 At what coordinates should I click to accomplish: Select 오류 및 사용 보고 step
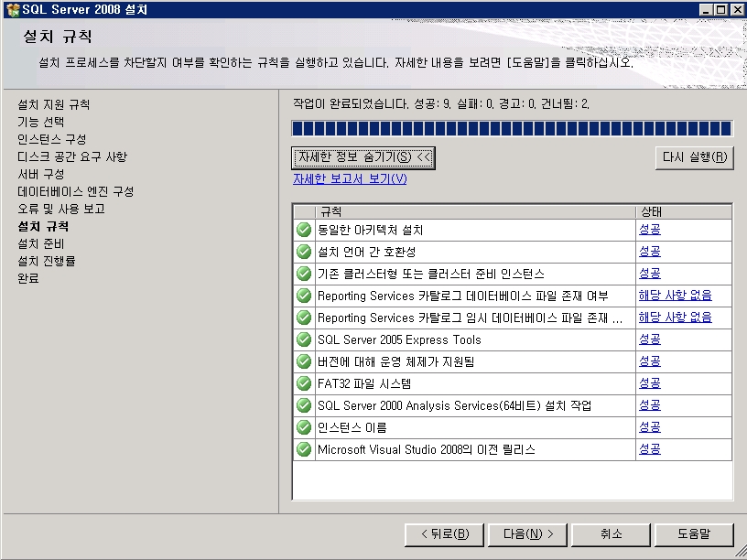click(61, 209)
